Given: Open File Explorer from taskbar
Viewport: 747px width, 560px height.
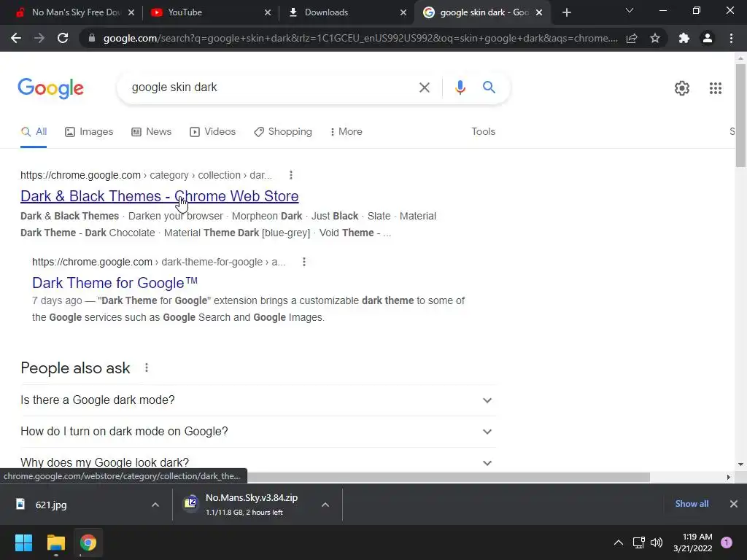Looking at the screenshot, I should tap(56, 542).
